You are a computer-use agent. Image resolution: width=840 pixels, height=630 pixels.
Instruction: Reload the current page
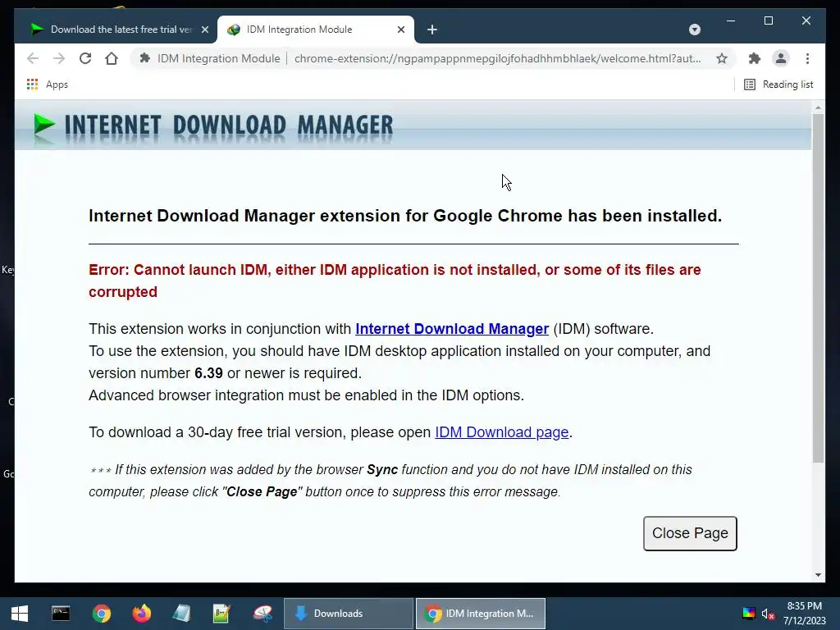pyautogui.click(x=85, y=58)
